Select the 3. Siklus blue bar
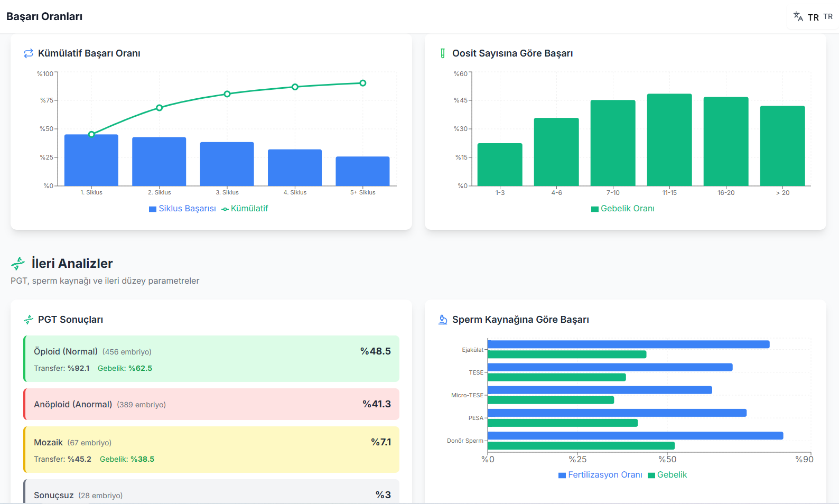 point(227,164)
